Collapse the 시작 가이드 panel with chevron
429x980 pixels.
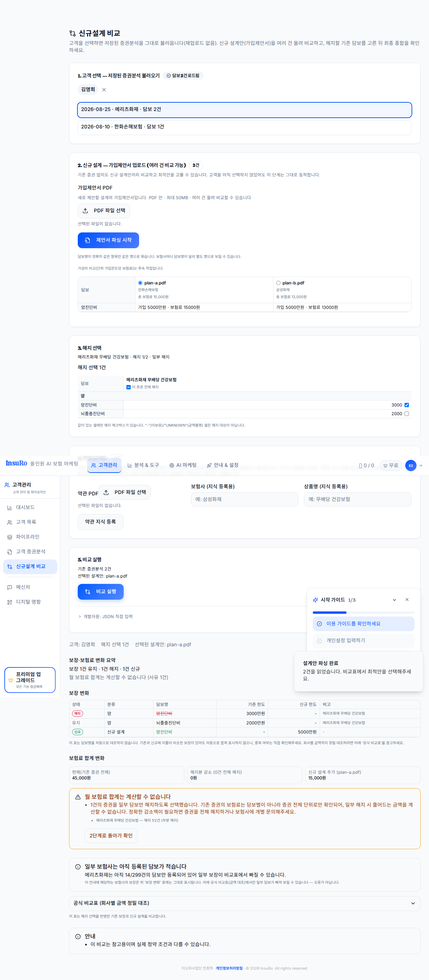(394, 600)
